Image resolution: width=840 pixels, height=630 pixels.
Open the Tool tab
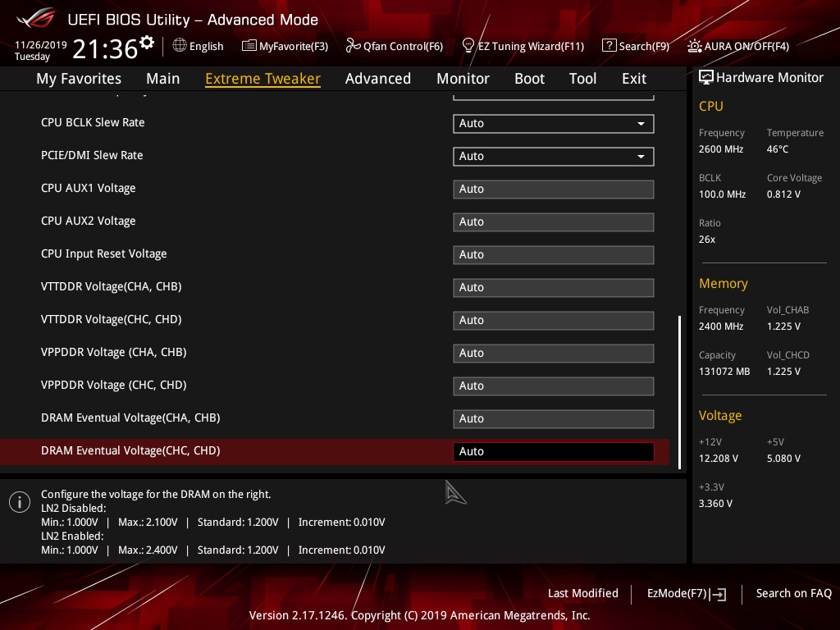(x=583, y=79)
